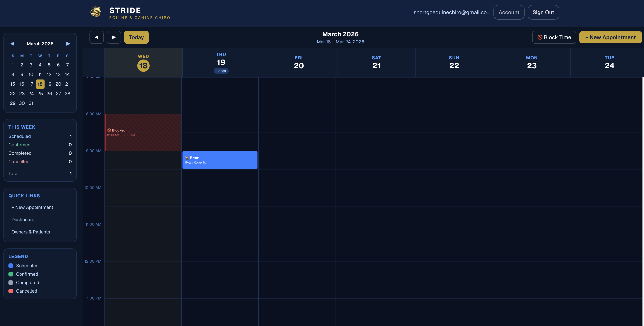Open Dashboard from Quick Links

click(23, 219)
